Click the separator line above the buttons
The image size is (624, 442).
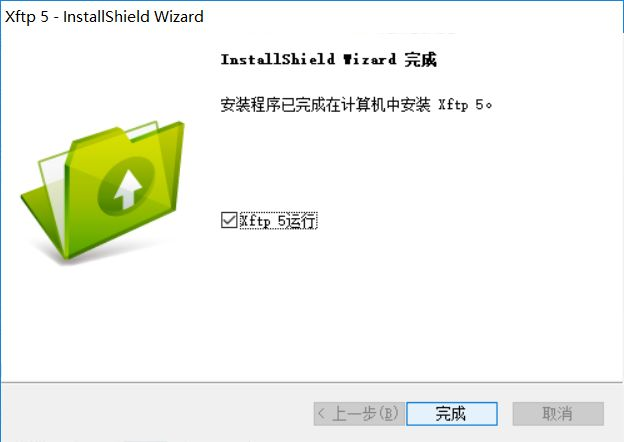312,382
